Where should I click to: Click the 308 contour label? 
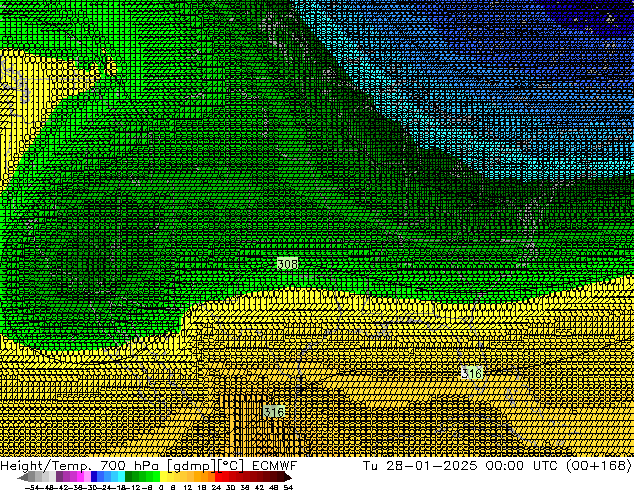tap(287, 264)
